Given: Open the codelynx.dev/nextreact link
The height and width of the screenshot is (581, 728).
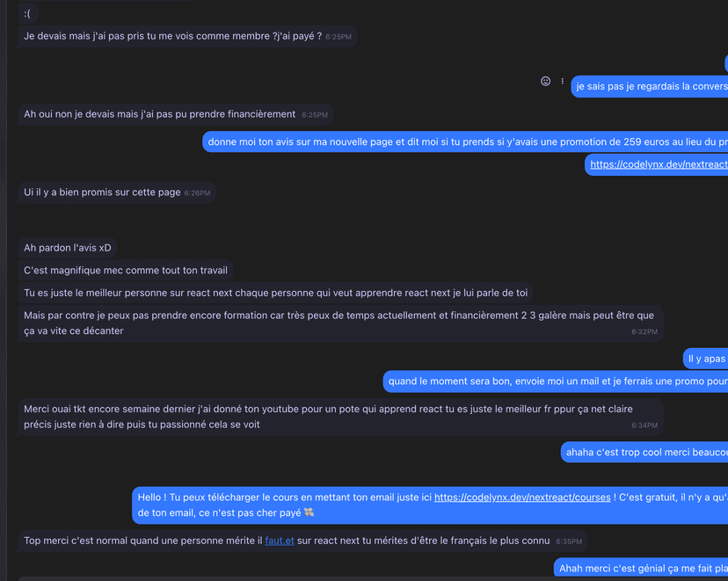Looking at the screenshot, I should pyautogui.click(x=659, y=164).
